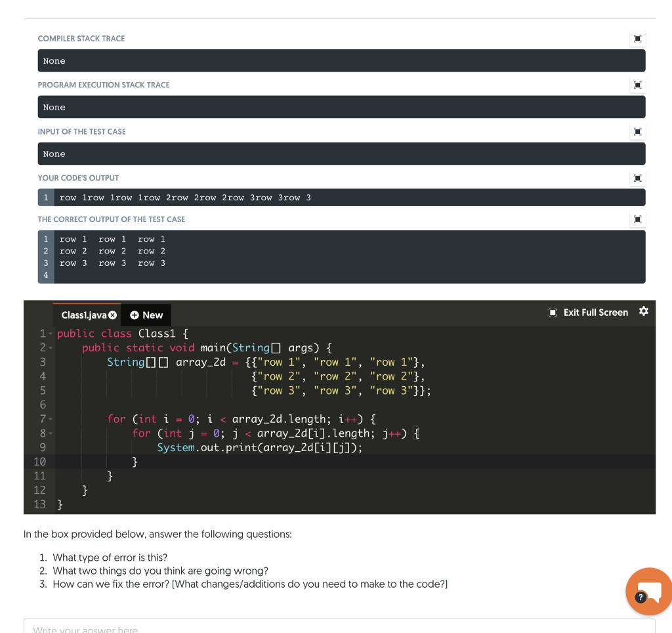
Task: Expand Program Execution Stack Trace to fullscreen
Action: click(637, 85)
